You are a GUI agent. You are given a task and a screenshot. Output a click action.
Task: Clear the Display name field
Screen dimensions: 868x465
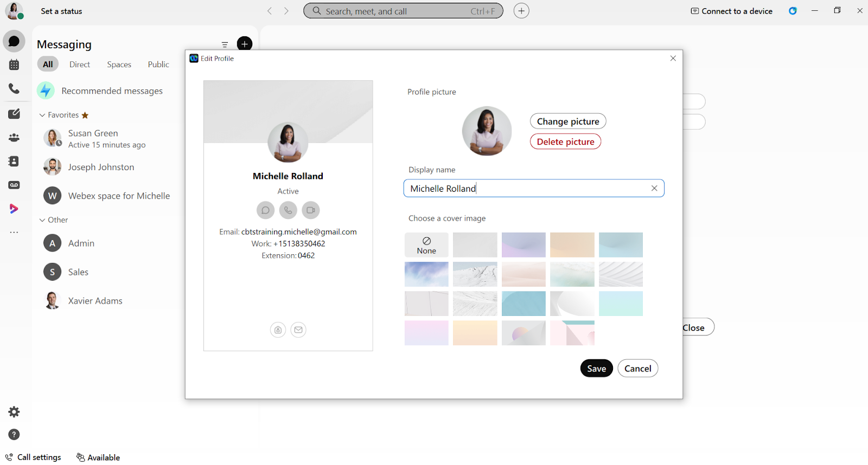pos(654,188)
